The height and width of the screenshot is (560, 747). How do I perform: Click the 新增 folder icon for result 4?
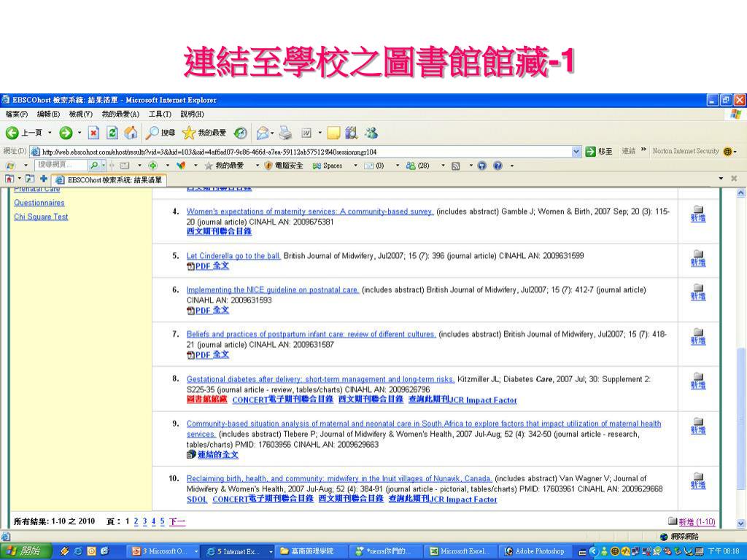point(698,214)
